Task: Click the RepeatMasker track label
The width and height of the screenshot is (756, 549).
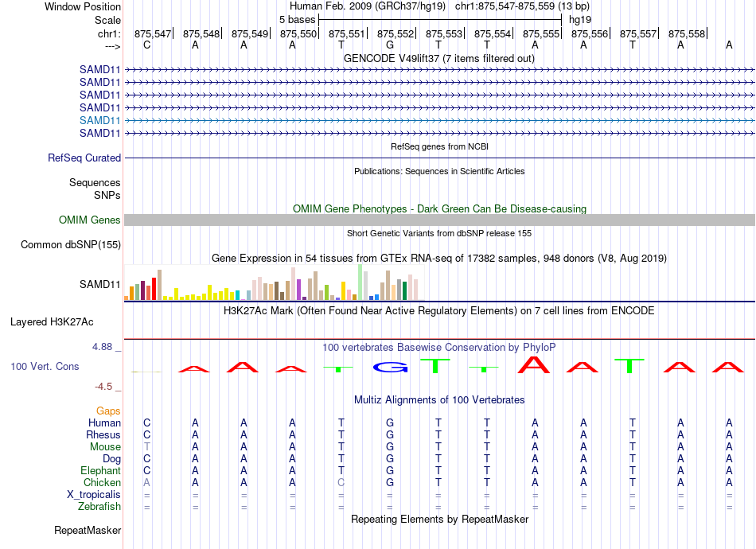Action: pyautogui.click(x=88, y=530)
